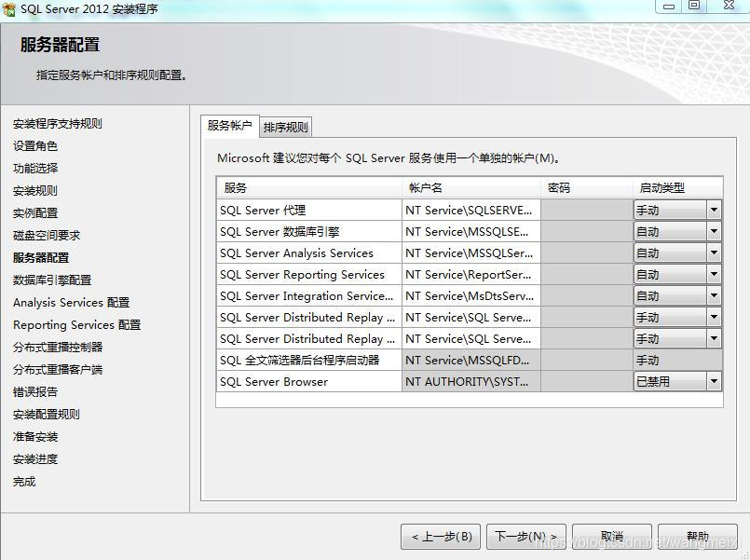The height and width of the screenshot is (560, 750).
Task: Switch to the 排序规则 tab
Action: [285, 128]
